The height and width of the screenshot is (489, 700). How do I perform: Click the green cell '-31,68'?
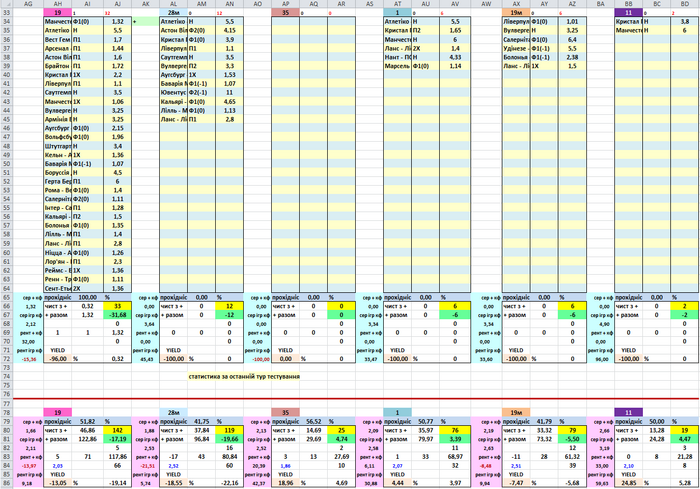(x=117, y=315)
